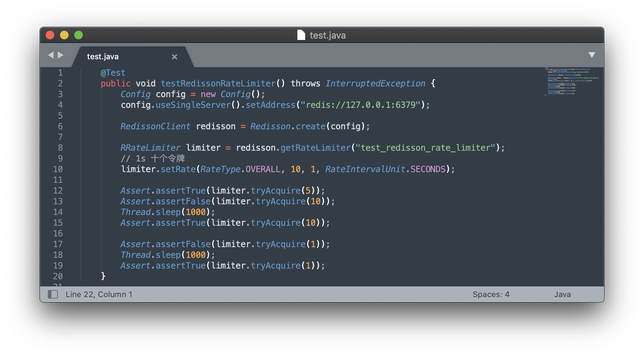Open the tab list dropdown triangle

592,55
